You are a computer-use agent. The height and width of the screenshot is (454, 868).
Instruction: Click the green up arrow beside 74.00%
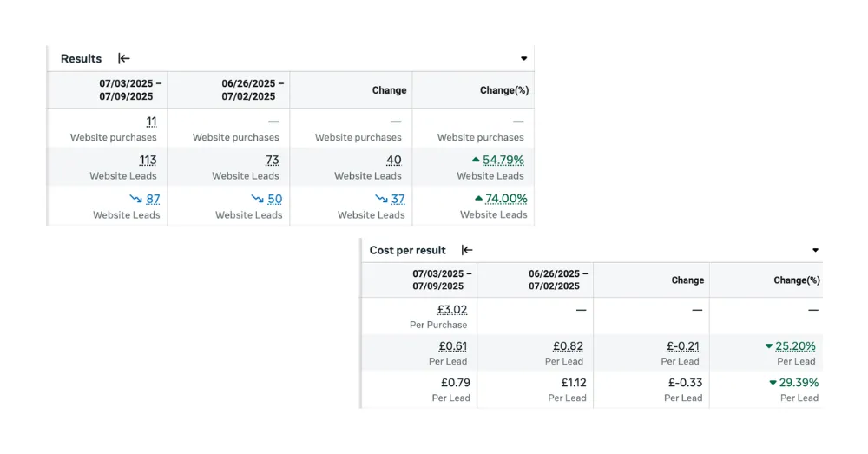(x=475, y=199)
